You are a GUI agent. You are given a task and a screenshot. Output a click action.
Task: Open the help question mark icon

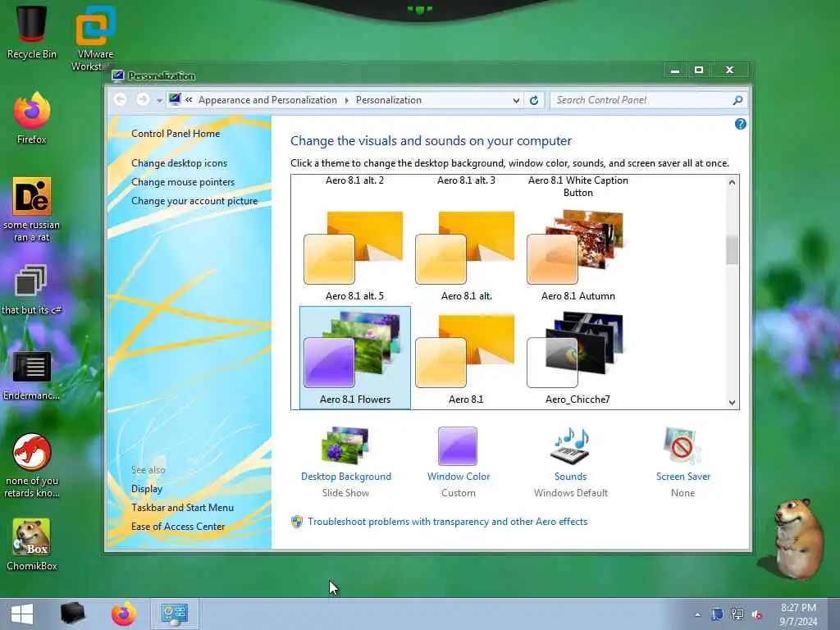click(741, 125)
